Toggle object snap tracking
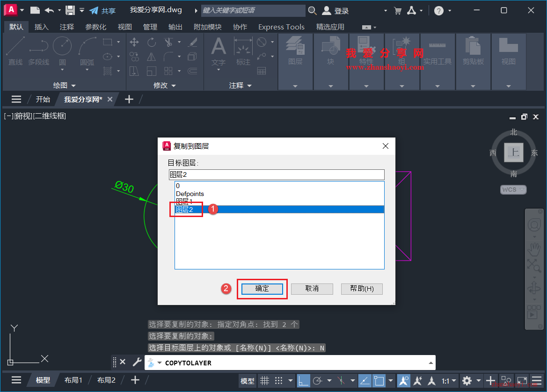This screenshot has width=547, height=392. point(365,380)
